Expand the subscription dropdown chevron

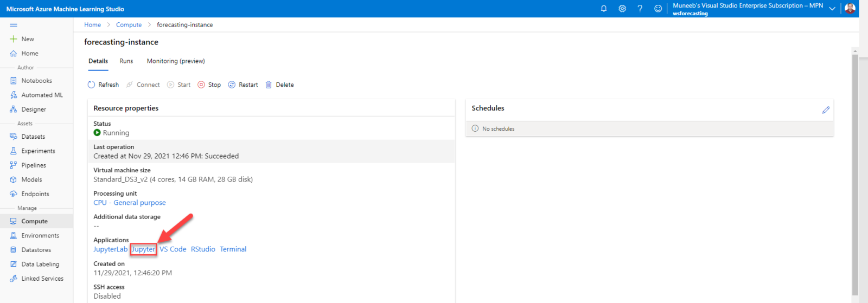click(x=832, y=9)
